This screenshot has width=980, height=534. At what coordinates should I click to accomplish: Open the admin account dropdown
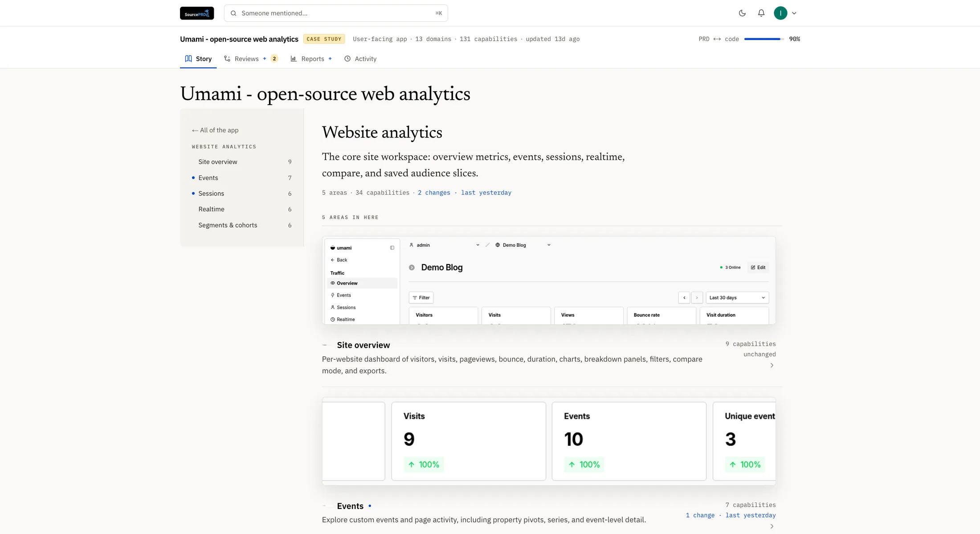click(x=444, y=245)
